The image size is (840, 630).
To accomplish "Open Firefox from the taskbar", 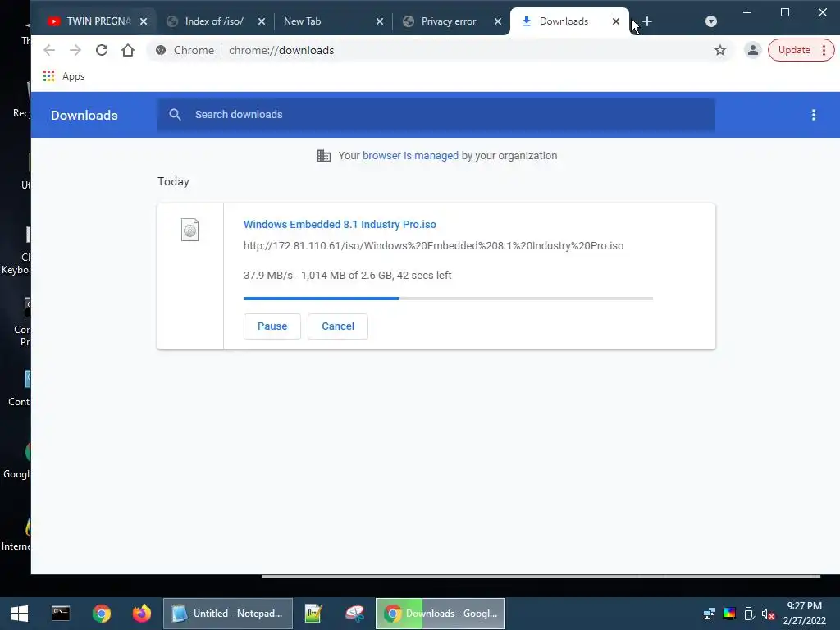I will tap(141, 614).
